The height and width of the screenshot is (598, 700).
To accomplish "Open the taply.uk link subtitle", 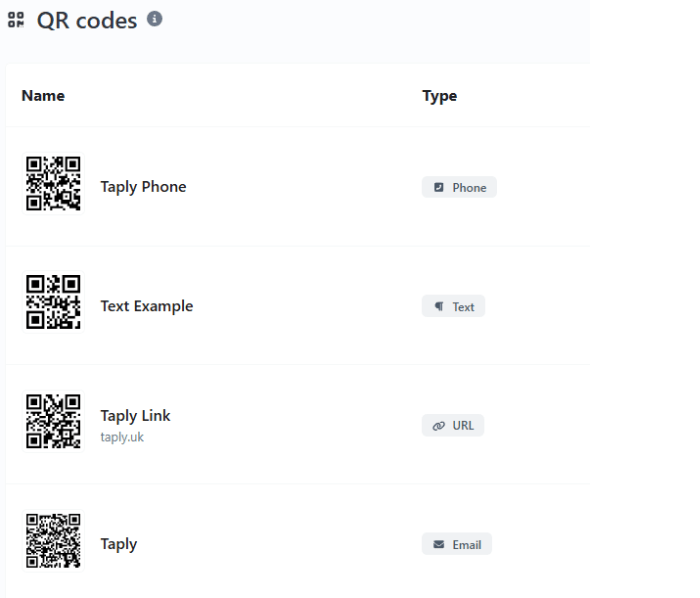I will [122, 437].
